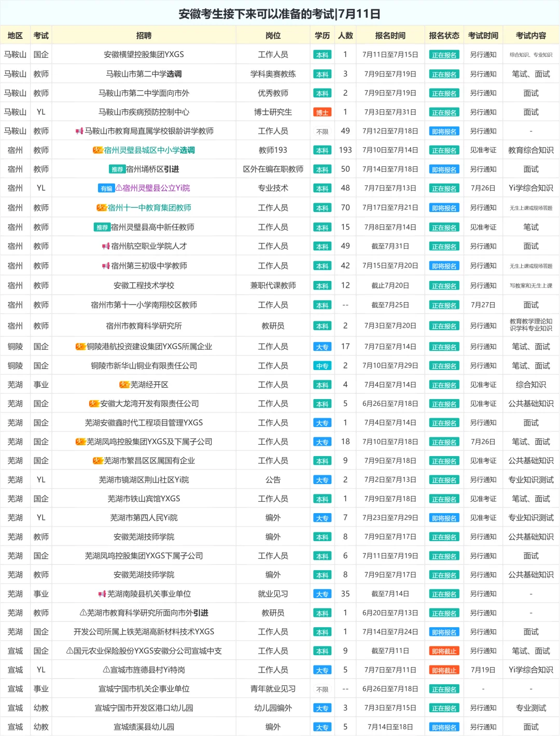
Task: Click 即将截止 badge in 国元农业保险 row
Action: coord(444,652)
